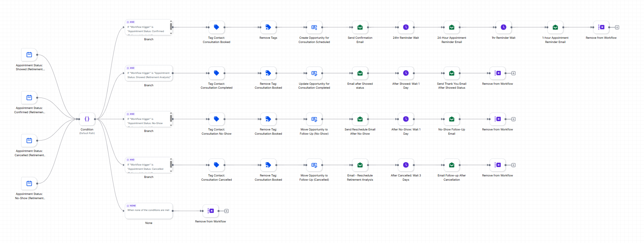Open Tag Contact: Consultation Cancelled action
Screen dimensions: 644x243
(217, 165)
